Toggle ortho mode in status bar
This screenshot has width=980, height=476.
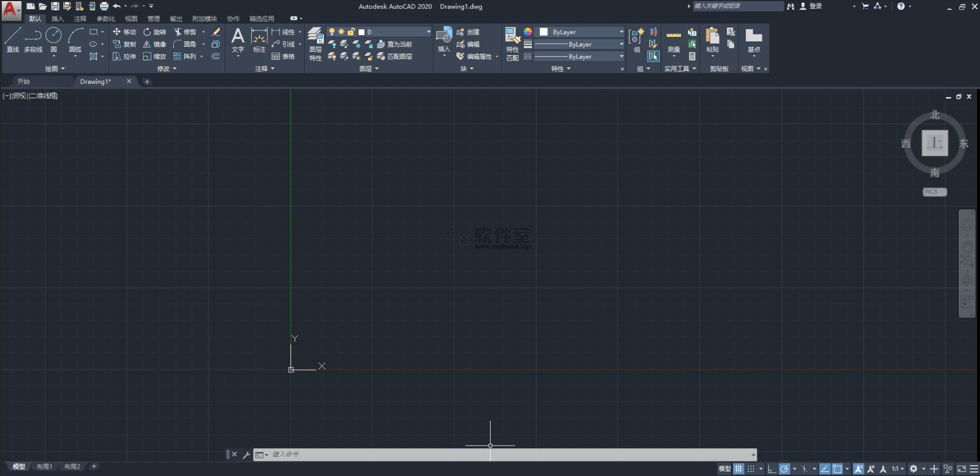click(x=772, y=469)
